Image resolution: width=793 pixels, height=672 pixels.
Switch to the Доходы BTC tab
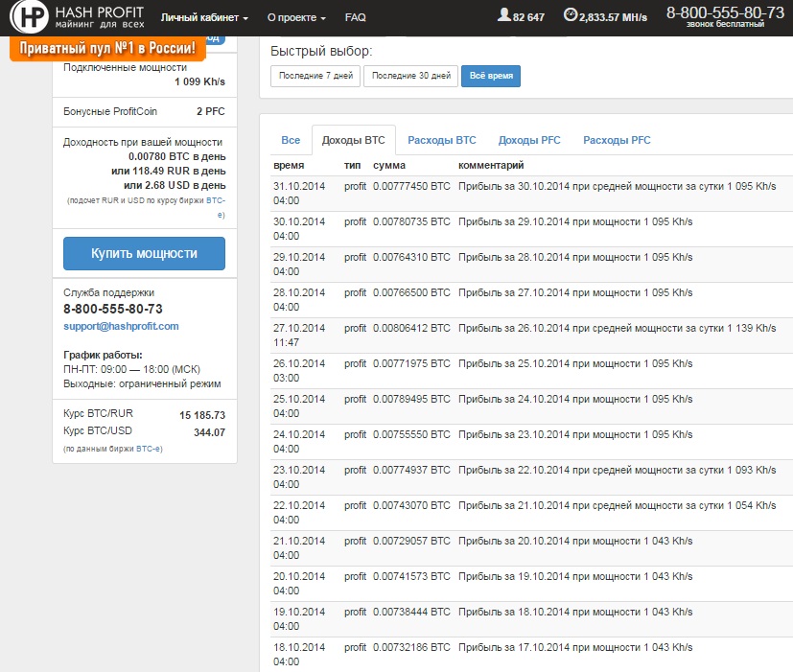click(354, 140)
